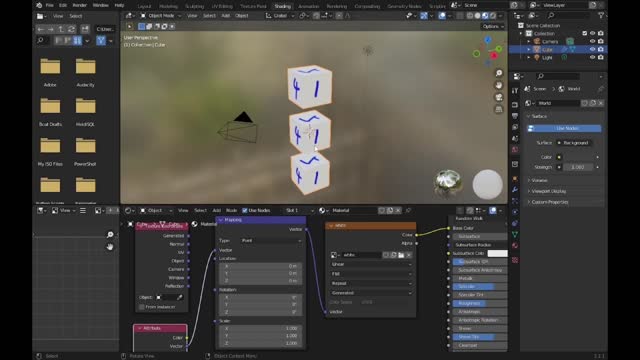640x360 pixels.
Task: Click the open image folder icon in texture node
Action: pos(401,255)
